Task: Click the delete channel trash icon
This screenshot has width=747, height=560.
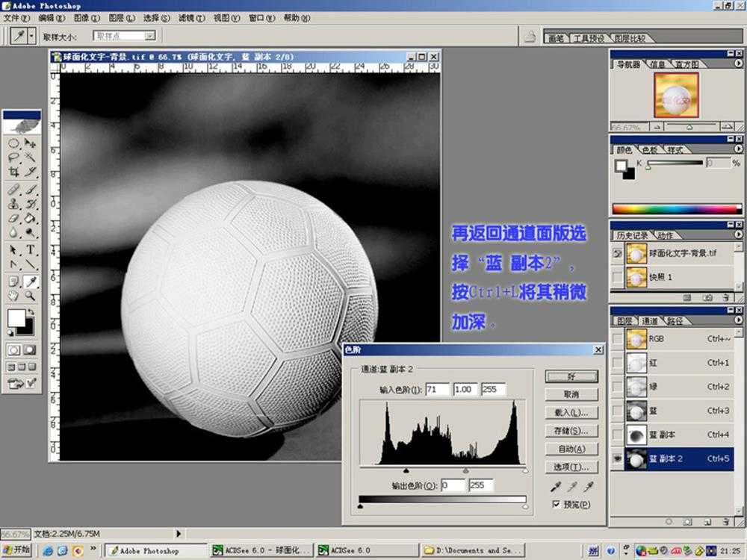Action: [725, 522]
